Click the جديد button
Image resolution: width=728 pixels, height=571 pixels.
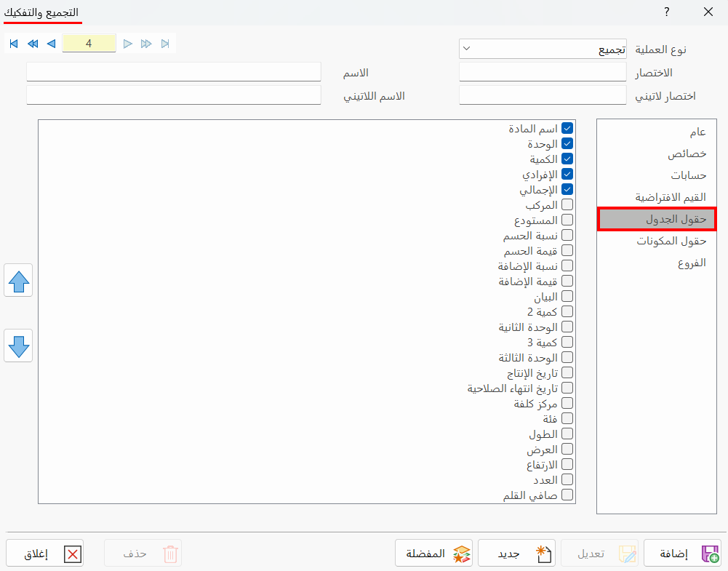517,553
